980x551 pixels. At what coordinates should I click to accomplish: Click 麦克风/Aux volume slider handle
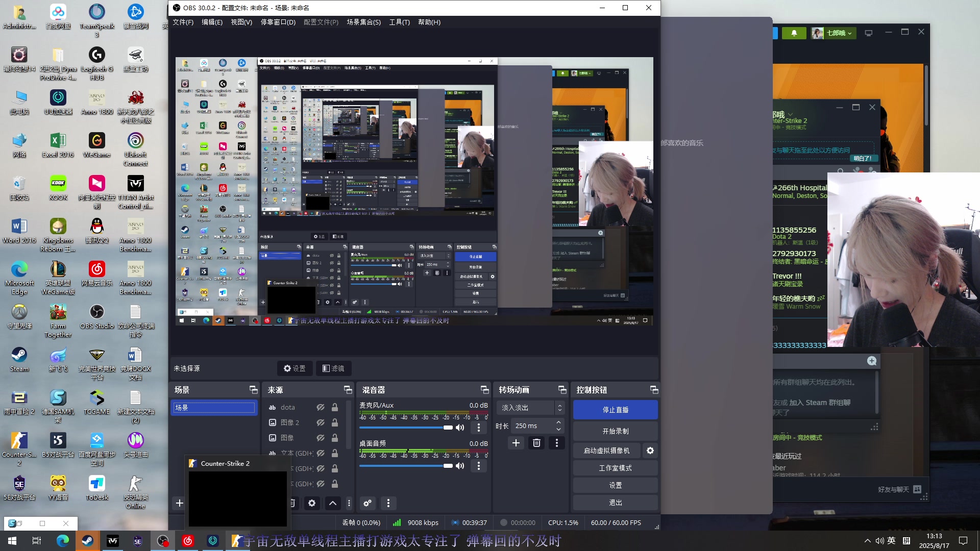(x=448, y=428)
